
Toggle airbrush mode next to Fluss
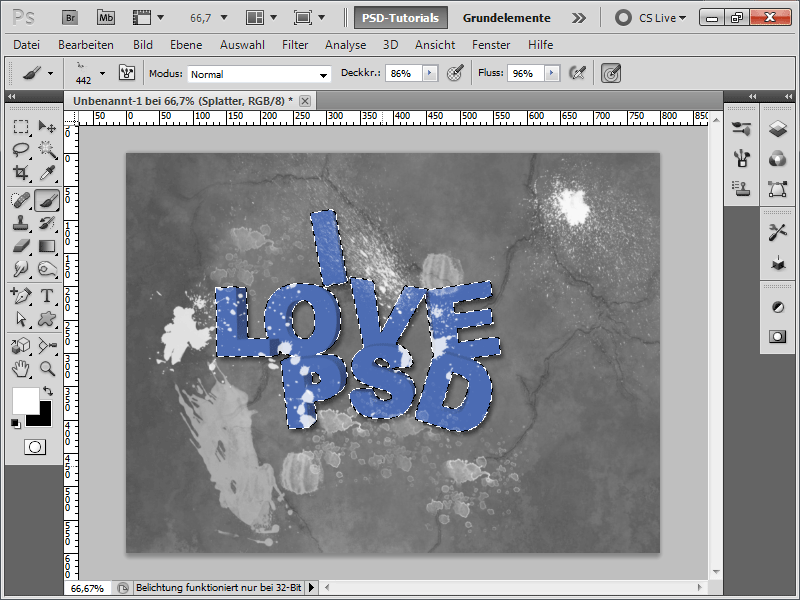point(577,73)
